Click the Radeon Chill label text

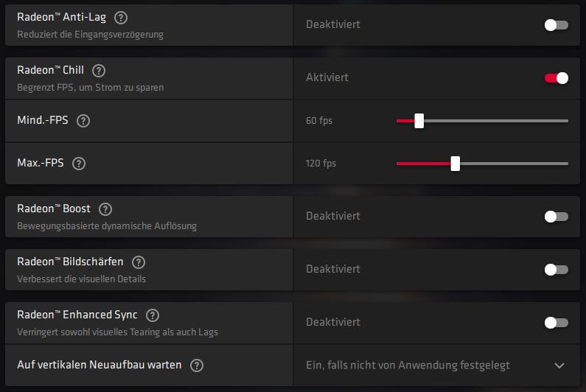click(50, 70)
